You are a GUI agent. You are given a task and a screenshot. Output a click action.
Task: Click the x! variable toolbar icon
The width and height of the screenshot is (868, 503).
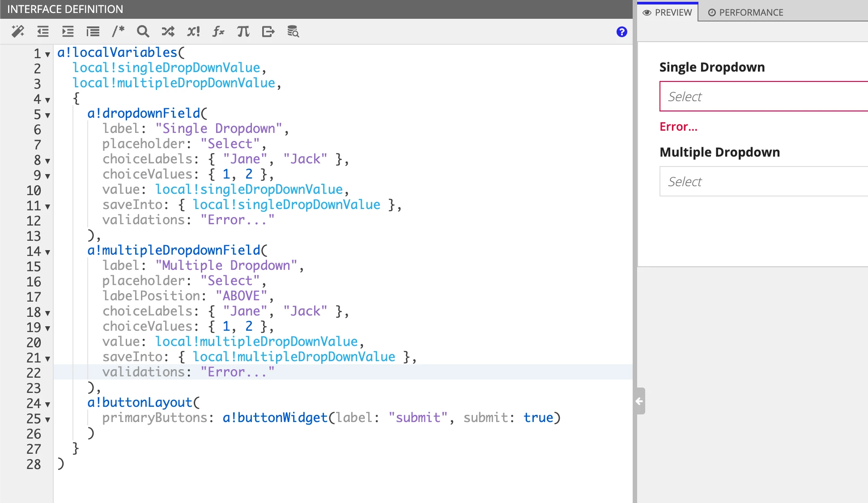(x=193, y=31)
